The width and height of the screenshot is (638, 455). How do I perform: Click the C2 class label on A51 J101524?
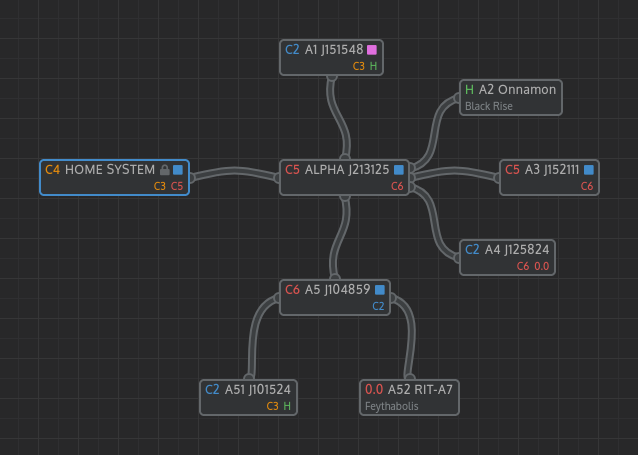tap(212, 389)
